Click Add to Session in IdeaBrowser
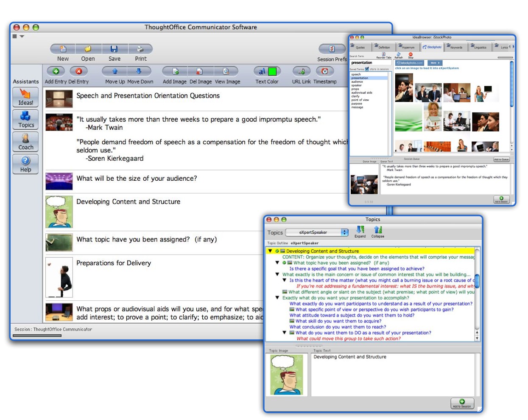528x420 pixels. pyautogui.click(x=501, y=199)
